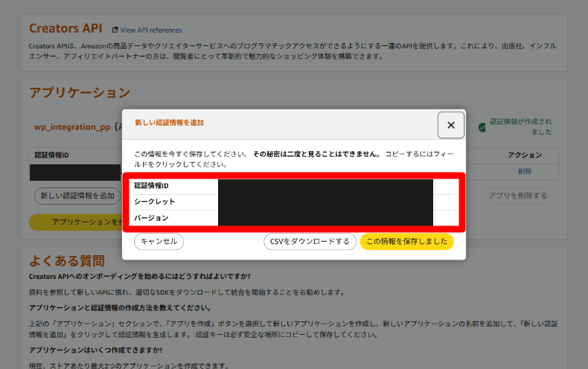Click the 認証情報が作成されました status message
This screenshot has height=369, width=588.
click(521, 126)
